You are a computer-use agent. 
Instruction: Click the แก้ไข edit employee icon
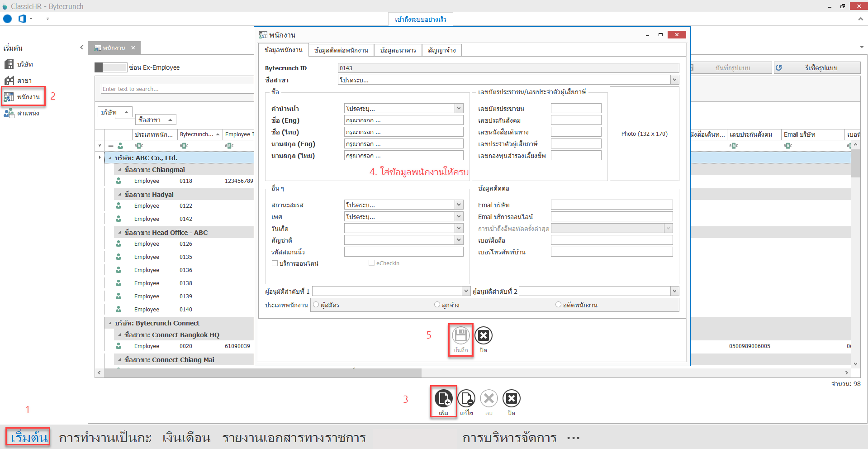[x=466, y=399]
